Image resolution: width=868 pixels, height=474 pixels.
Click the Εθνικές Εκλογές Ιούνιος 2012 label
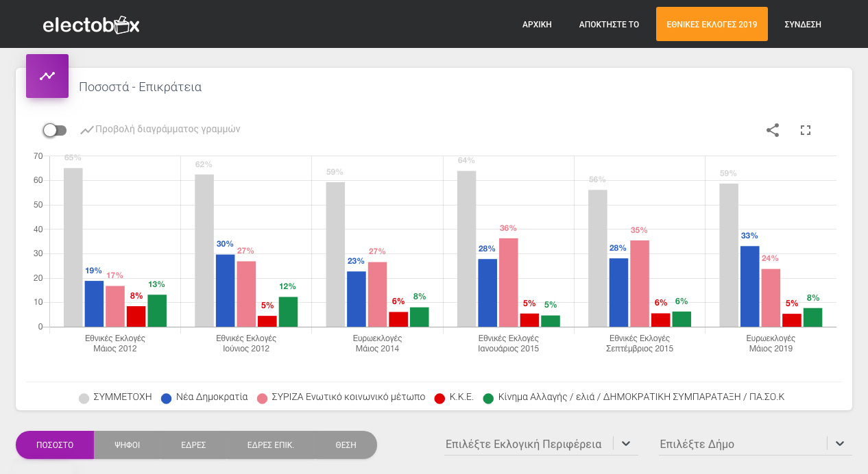[x=246, y=343]
